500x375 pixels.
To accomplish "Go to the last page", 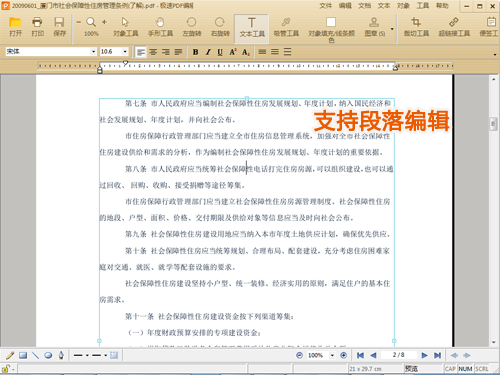I will tap(438, 355).
